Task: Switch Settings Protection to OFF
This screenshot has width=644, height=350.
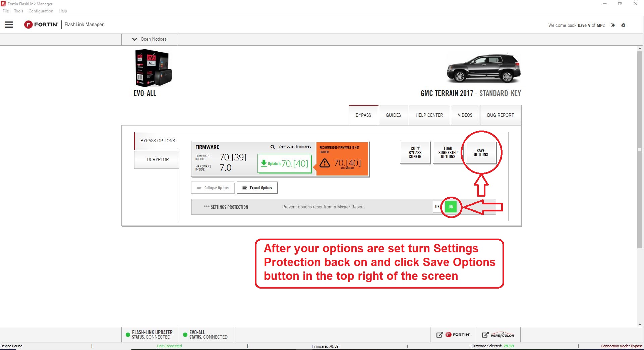Action: pos(438,207)
